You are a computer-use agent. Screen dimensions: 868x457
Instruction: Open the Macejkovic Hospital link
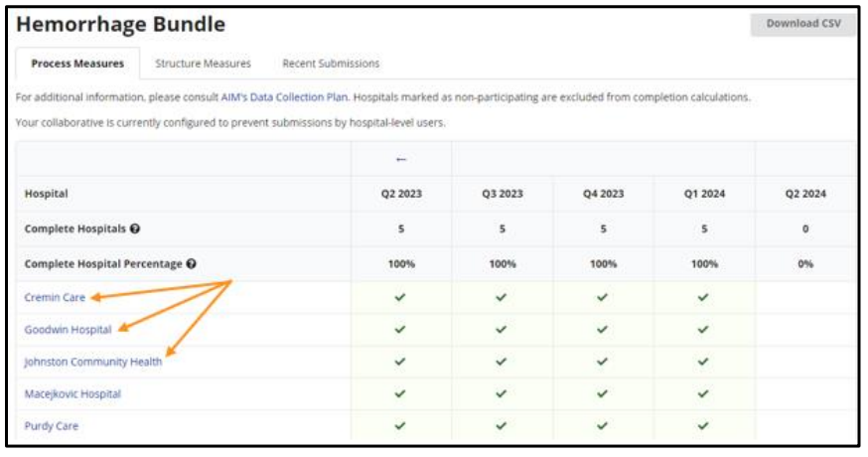72,393
